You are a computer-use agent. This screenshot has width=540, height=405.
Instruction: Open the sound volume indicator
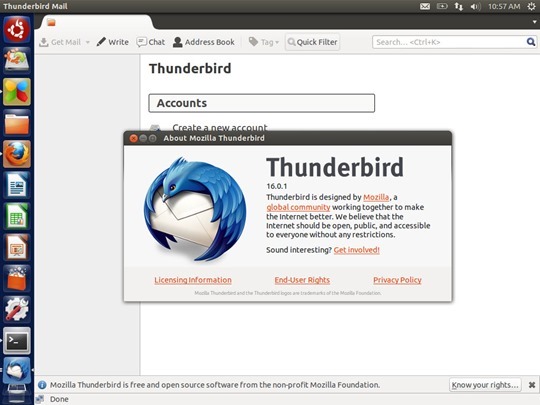[475, 6]
